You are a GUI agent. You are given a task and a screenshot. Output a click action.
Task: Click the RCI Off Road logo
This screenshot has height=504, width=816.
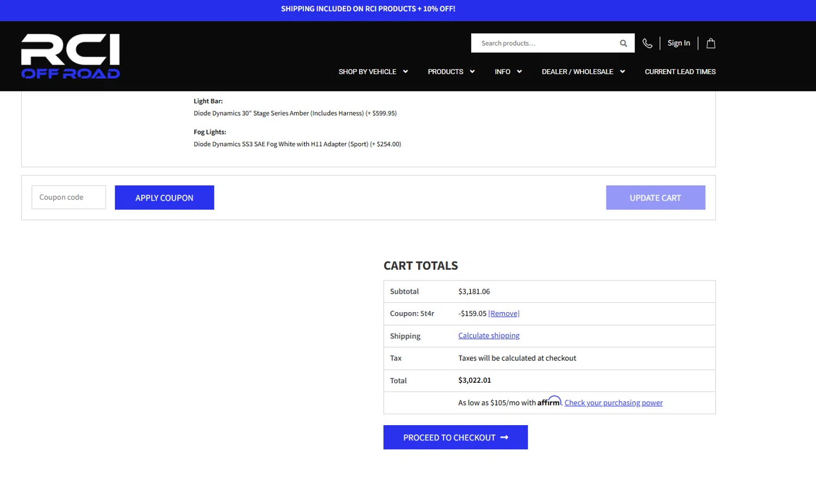point(71,56)
